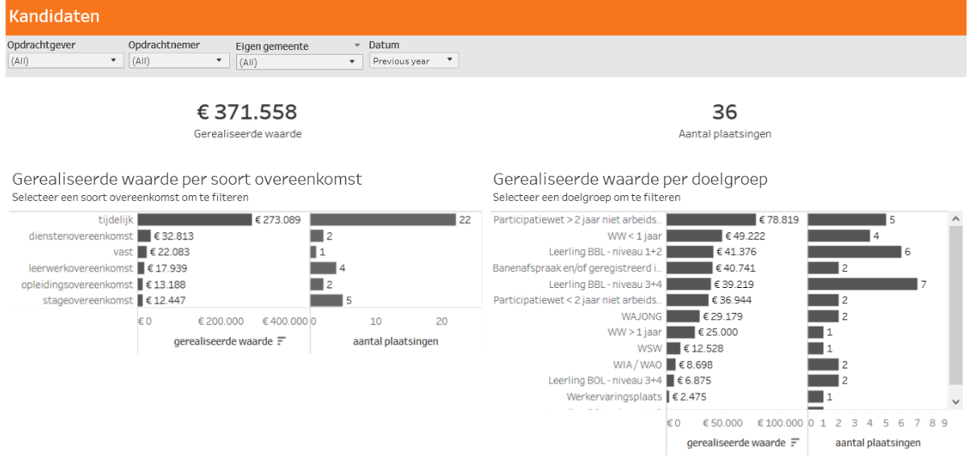This screenshot has height=467, width=980.
Task: Select the tijdelijk value bar €273.089
Action: pos(194,219)
